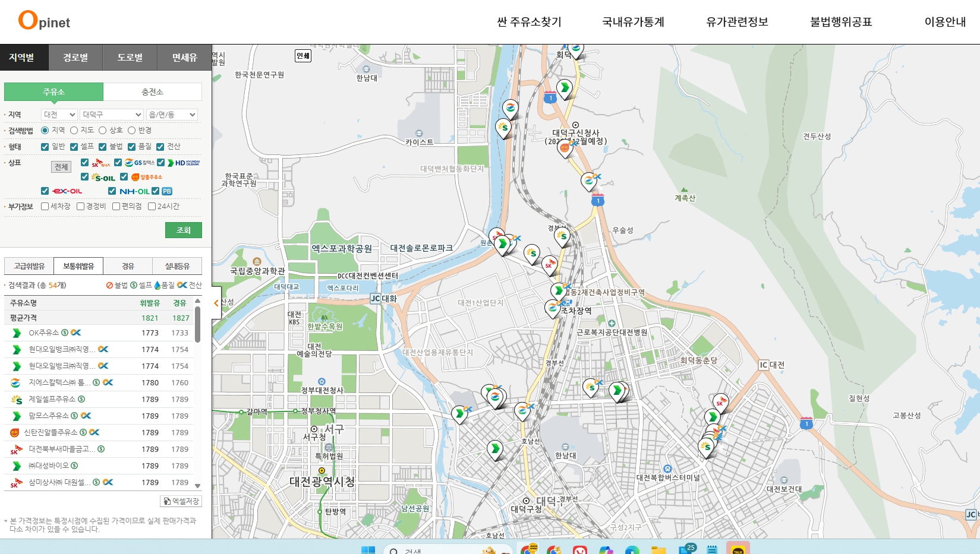Uncheck the GS칼텍스 brand checkbox
The image size is (980, 554).
coord(118,162)
